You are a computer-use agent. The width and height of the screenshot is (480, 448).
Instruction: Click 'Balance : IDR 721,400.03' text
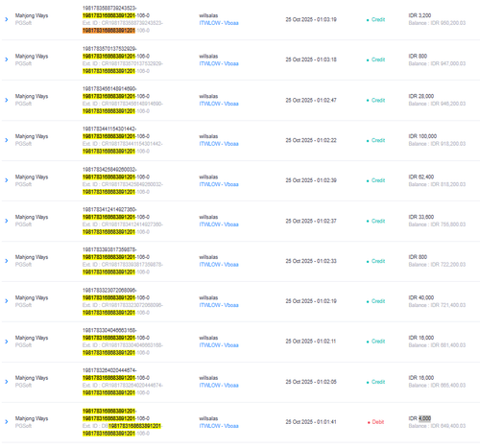tap(437, 305)
